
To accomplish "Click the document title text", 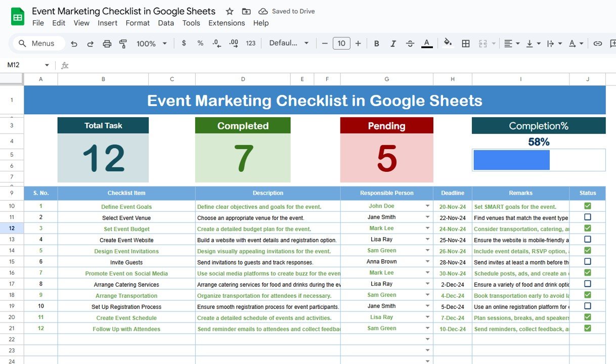I will click(x=123, y=11).
